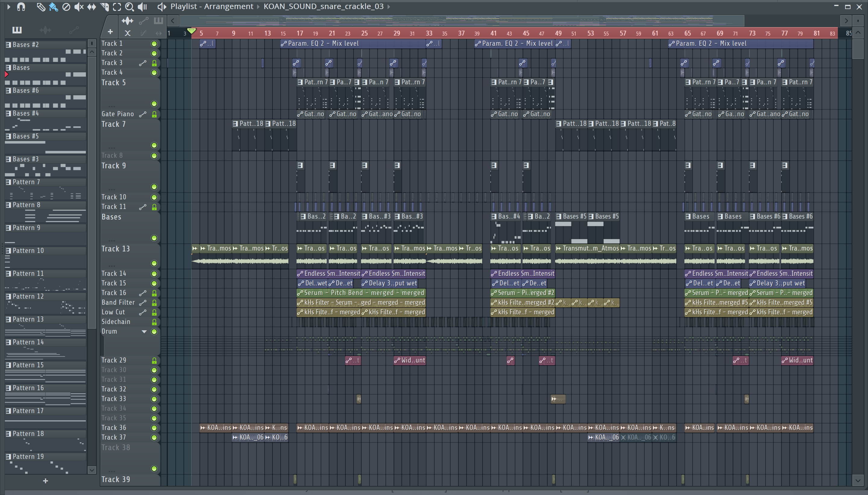868x495 pixels.
Task: Open dropdown arrow after KOAN_SOUND_snare_crackle_03
Action: click(388, 6)
